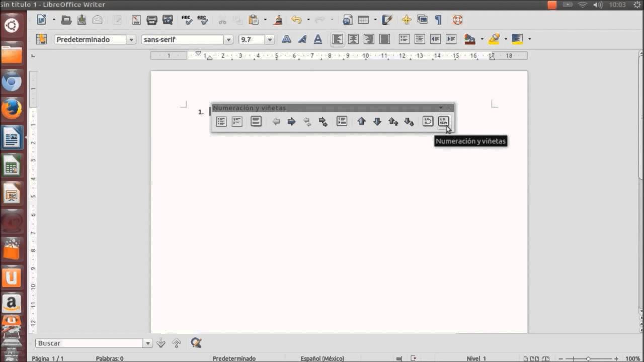Click the Insert table icon

coord(363,20)
